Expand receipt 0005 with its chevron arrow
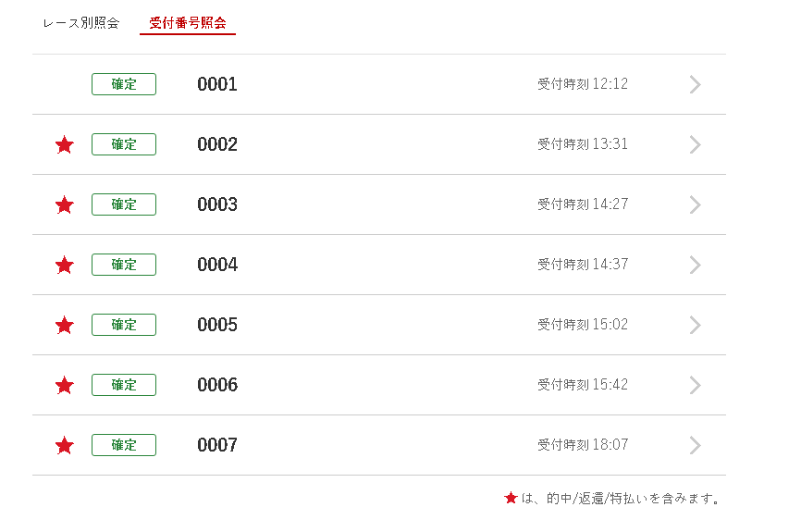Viewport: 801px width, 532px height. coord(696,326)
